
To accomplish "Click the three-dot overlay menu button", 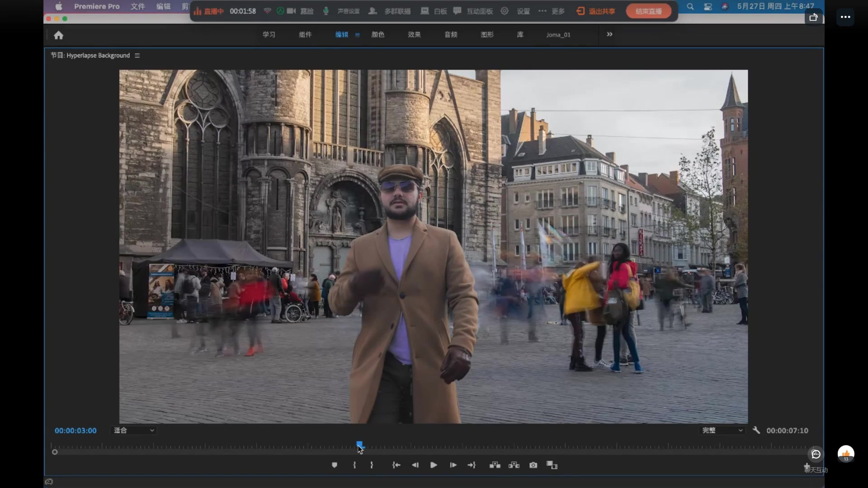I will 845,17.
